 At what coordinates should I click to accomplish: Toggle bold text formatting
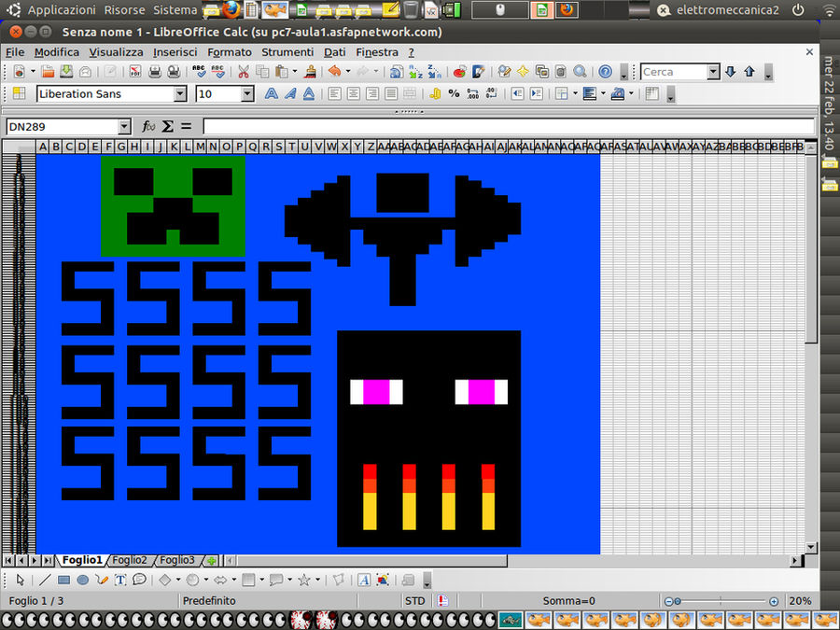pos(272,93)
